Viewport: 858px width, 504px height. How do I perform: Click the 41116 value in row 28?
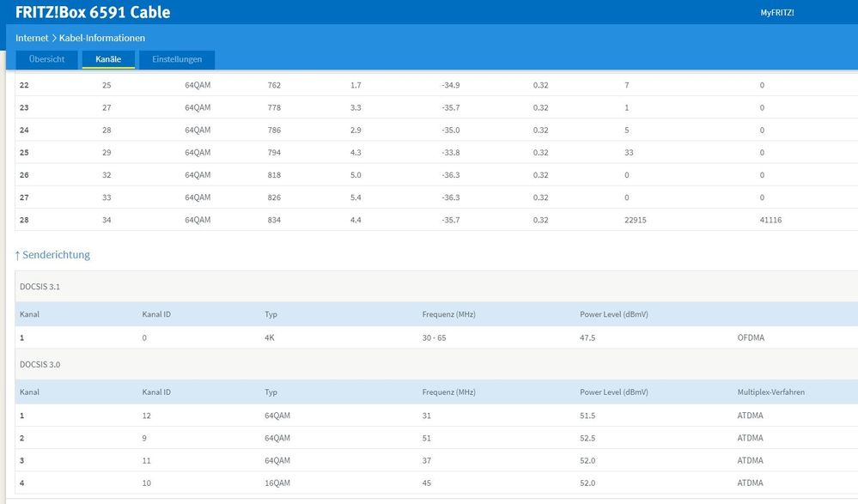(770, 220)
